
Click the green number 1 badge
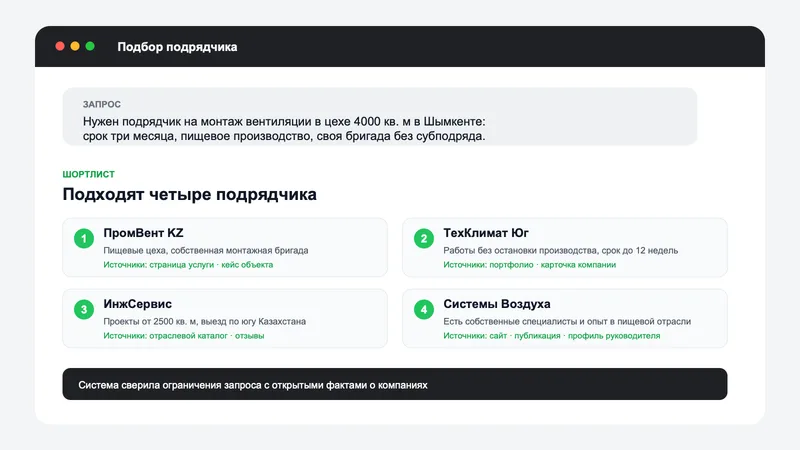(84, 238)
